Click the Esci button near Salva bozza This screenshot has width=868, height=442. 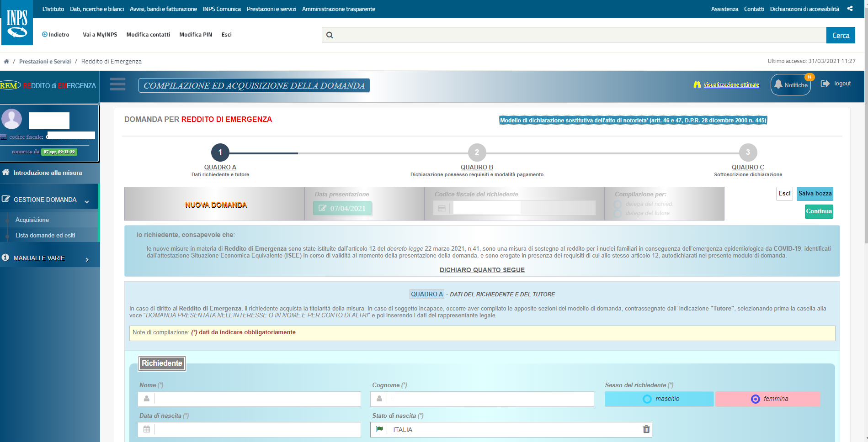(x=784, y=194)
